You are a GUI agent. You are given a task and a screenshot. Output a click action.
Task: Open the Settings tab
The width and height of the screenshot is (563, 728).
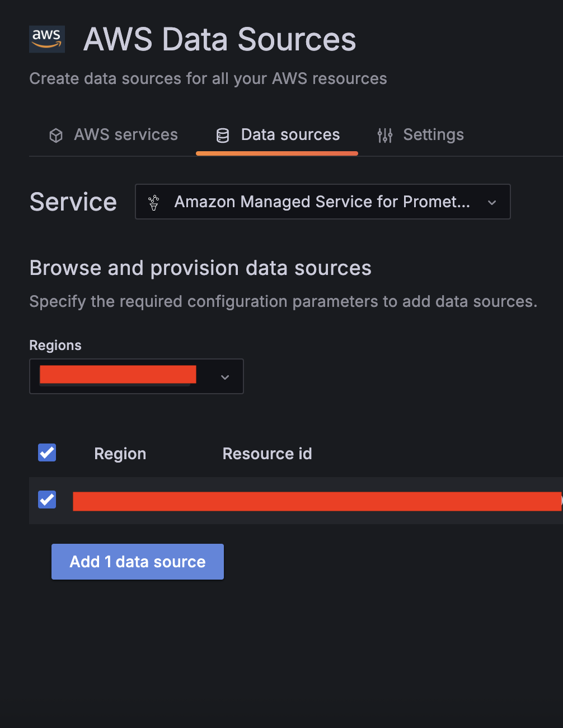click(433, 135)
